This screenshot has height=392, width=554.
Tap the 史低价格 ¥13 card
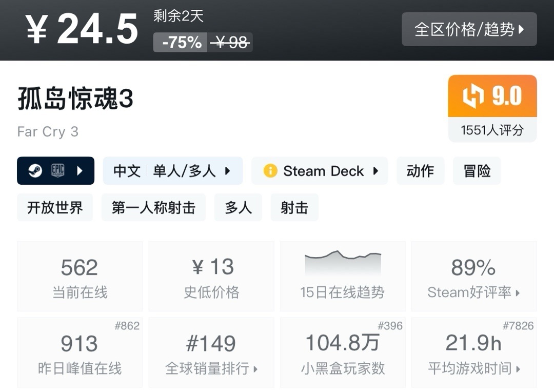pos(211,276)
